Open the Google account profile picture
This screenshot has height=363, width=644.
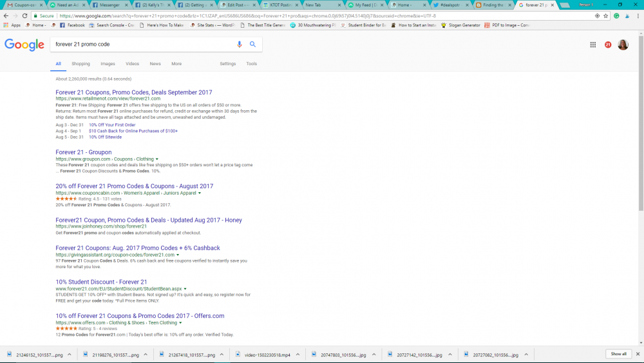point(623,44)
